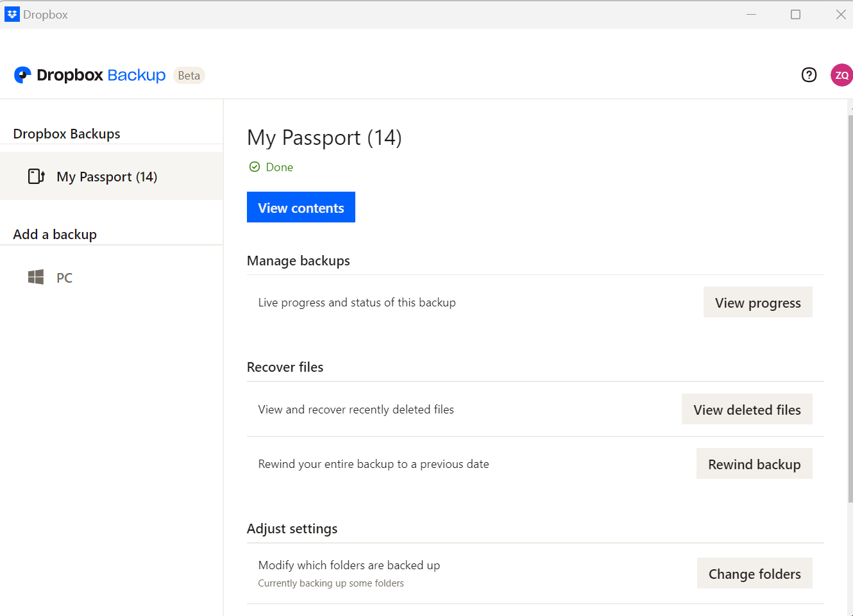This screenshot has height=616, width=853.
Task: Click the 'My Passport (14)' page title
Action: [x=325, y=137]
